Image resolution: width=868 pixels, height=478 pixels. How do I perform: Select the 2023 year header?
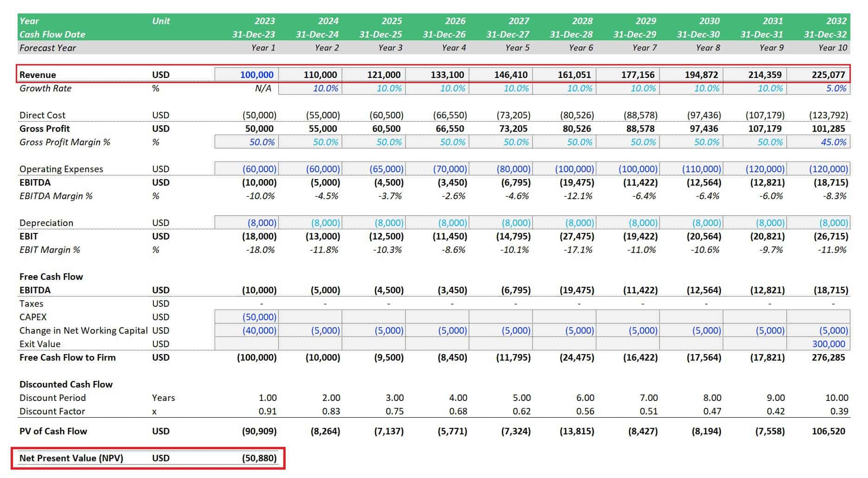point(265,21)
